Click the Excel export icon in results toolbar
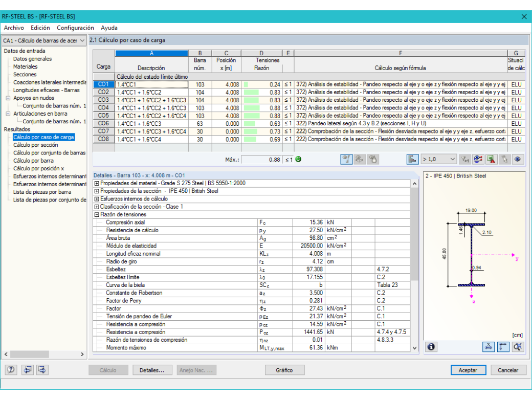 (x=491, y=160)
